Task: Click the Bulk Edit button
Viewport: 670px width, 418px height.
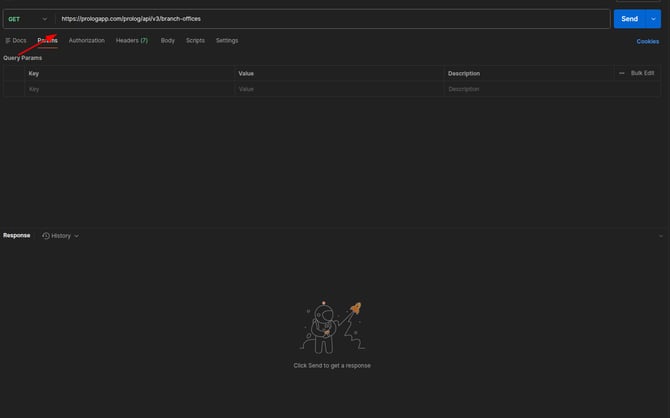Action: (642, 73)
